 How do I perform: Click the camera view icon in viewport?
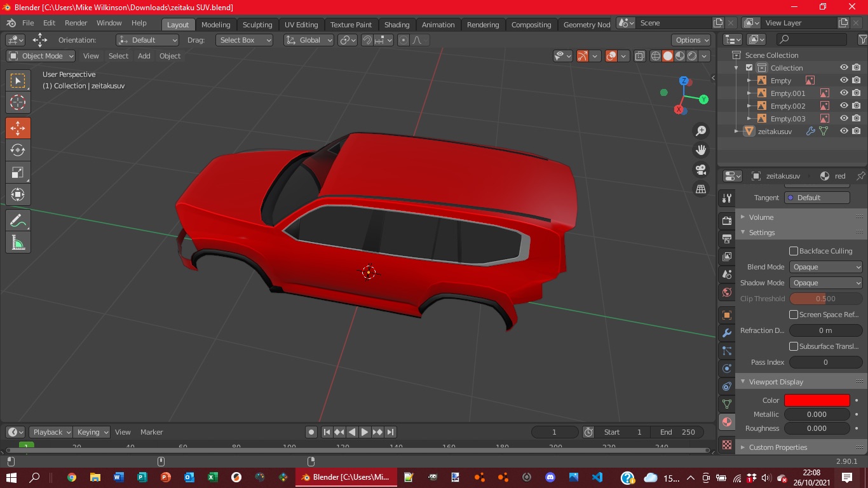(x=701, y=170)
